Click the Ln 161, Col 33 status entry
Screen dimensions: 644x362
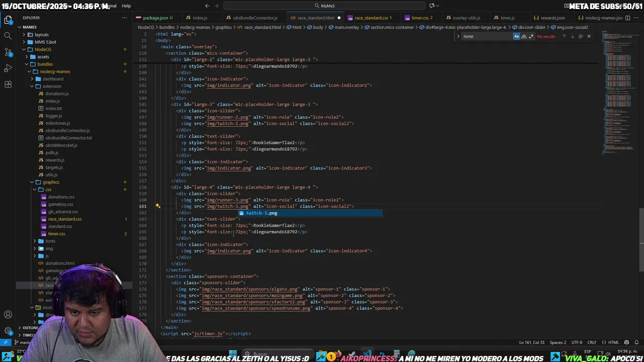[x=532, y=342]
